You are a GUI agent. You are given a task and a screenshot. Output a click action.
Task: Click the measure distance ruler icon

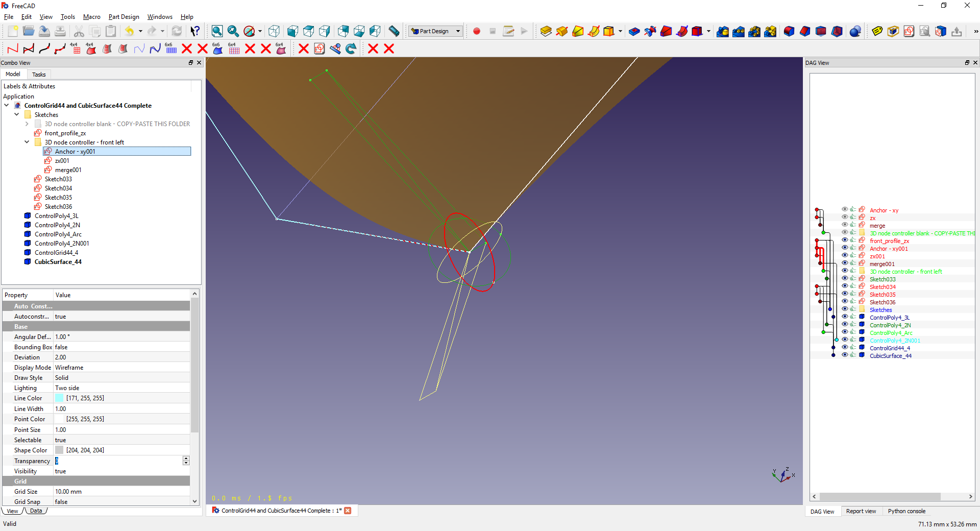point(394,31)
